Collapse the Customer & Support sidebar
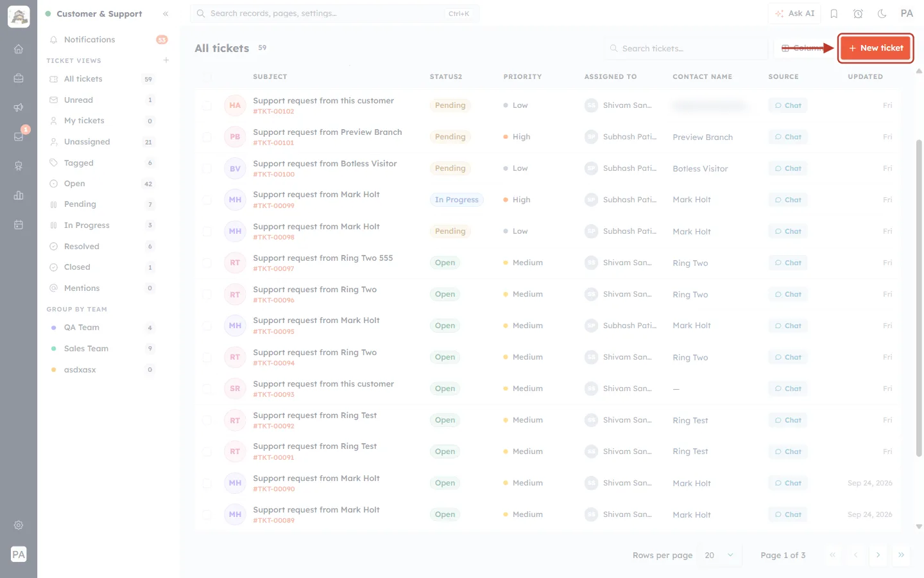The image size is (924, 578). pyautogui.click(x=166, y=13)
